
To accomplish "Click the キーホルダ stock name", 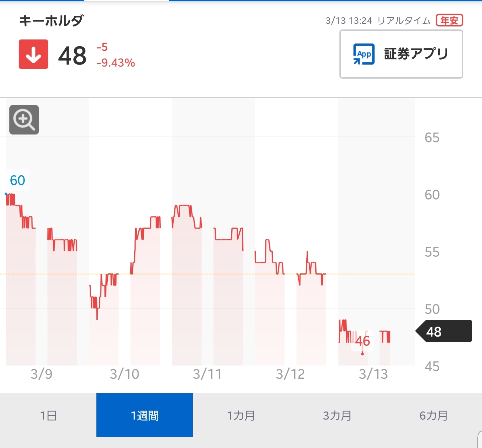I will point(51,21).
